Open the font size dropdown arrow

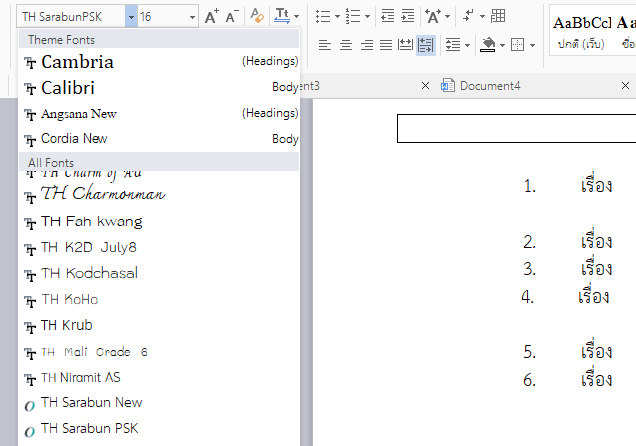pyautogui.click(x=192, y=17)
